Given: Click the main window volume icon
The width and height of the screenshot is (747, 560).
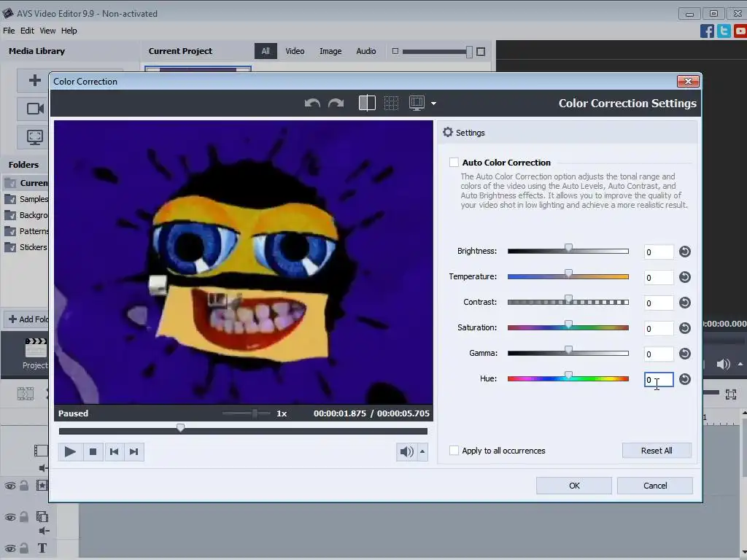Looking at the screenshot, I should (723, 365).
